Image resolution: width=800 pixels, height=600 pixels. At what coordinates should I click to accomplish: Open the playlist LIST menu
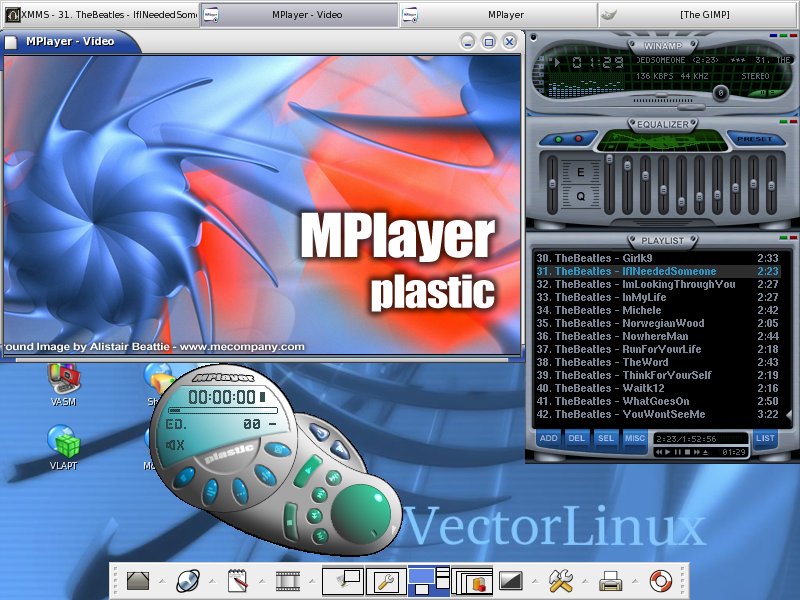tap(765, 438)
